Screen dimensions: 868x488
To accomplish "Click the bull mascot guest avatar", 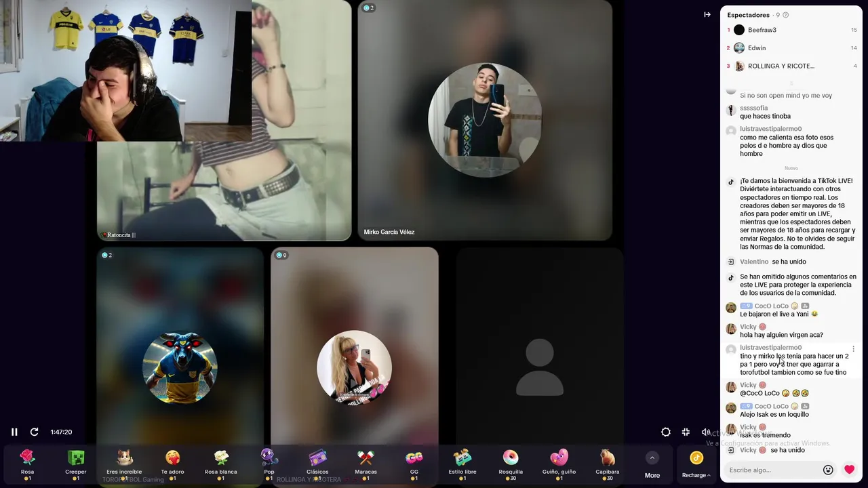I will coord(180,367).
